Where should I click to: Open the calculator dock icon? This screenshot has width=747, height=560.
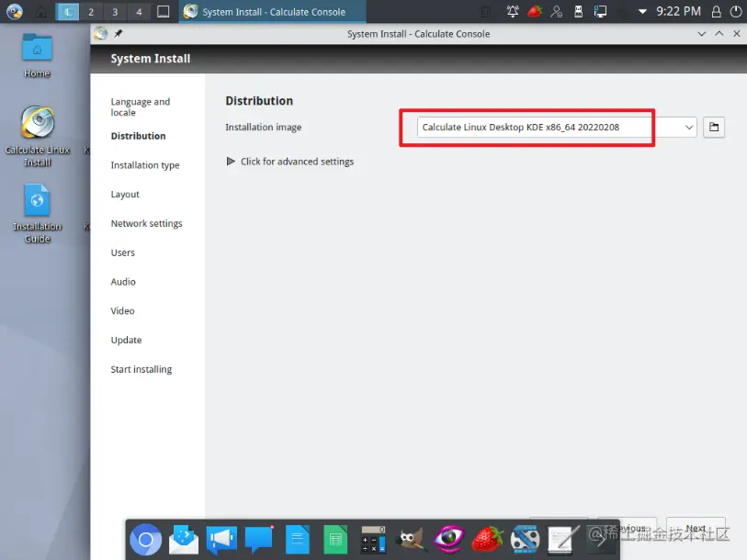(373, 540)
